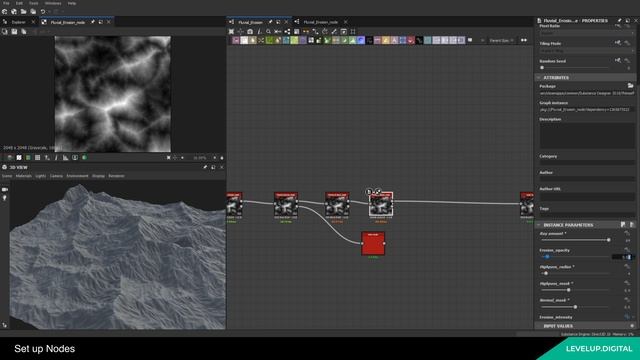Adjust the Random Seed slider
This screenshot has height=360, width=640.
575,68
